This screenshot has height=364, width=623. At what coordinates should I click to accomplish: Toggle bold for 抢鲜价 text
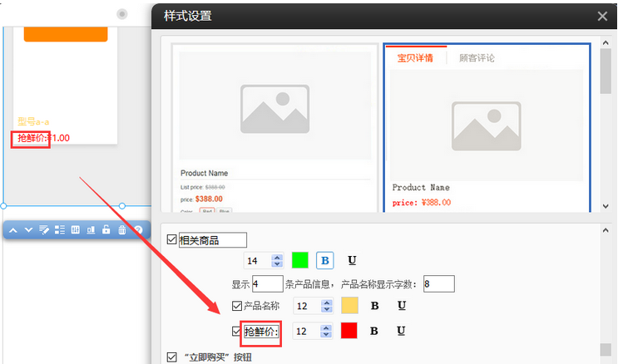pyautogui.click(x=374, y=332)
